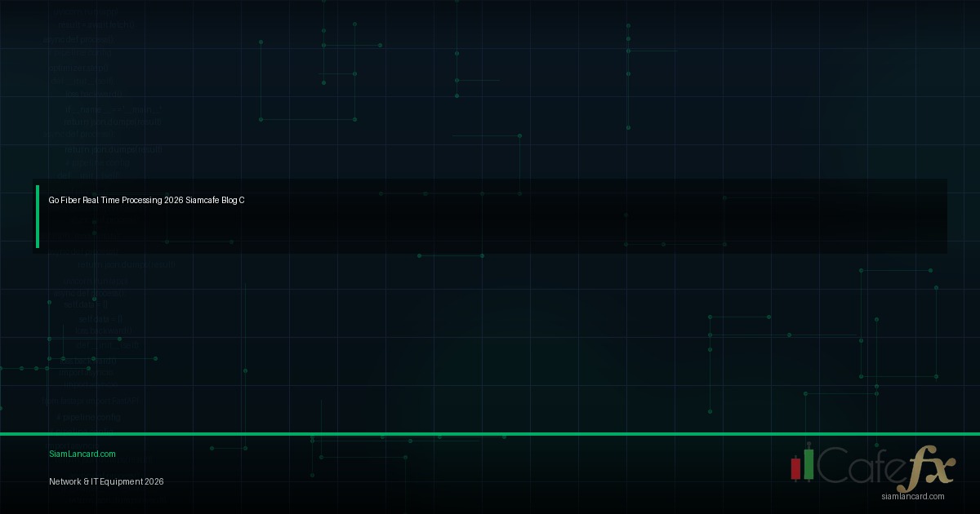This screenshot has width=980, height=514.
Task: Click the stylized fx symbol in the logo
Action: (931, 467)
